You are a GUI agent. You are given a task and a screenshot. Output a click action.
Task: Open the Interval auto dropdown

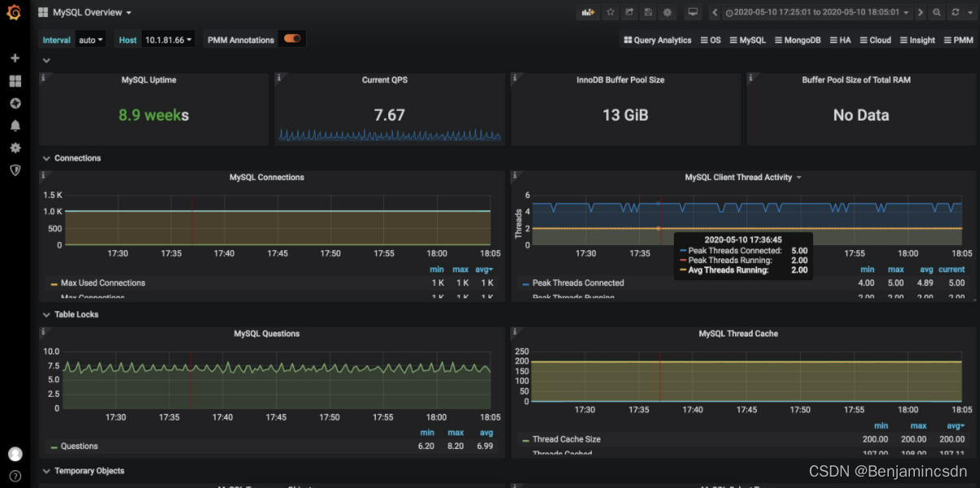pos(91,40)
